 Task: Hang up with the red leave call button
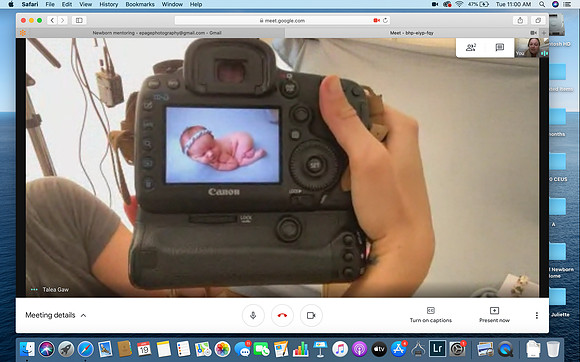pyautogui.click(x=282, y=315)
